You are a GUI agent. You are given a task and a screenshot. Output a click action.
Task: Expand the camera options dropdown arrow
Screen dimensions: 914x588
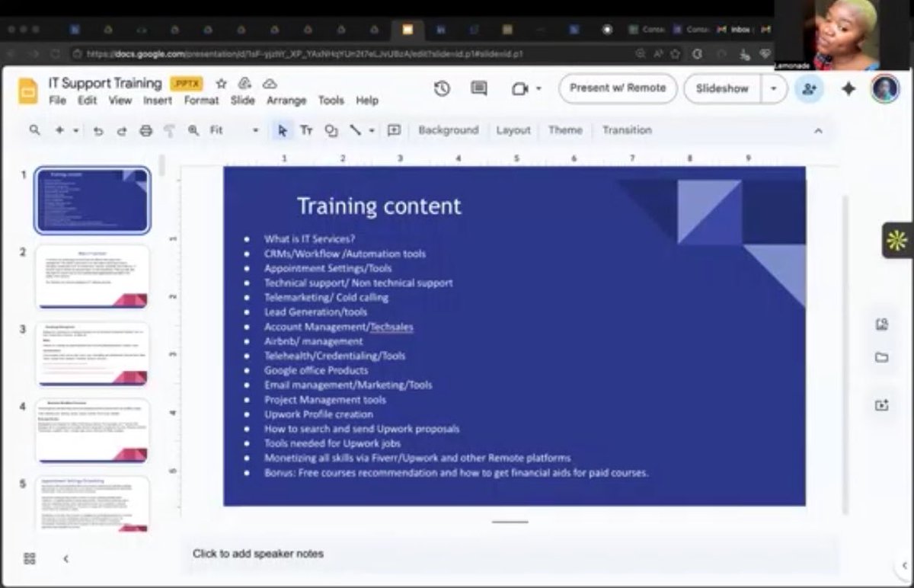point(538,88)
